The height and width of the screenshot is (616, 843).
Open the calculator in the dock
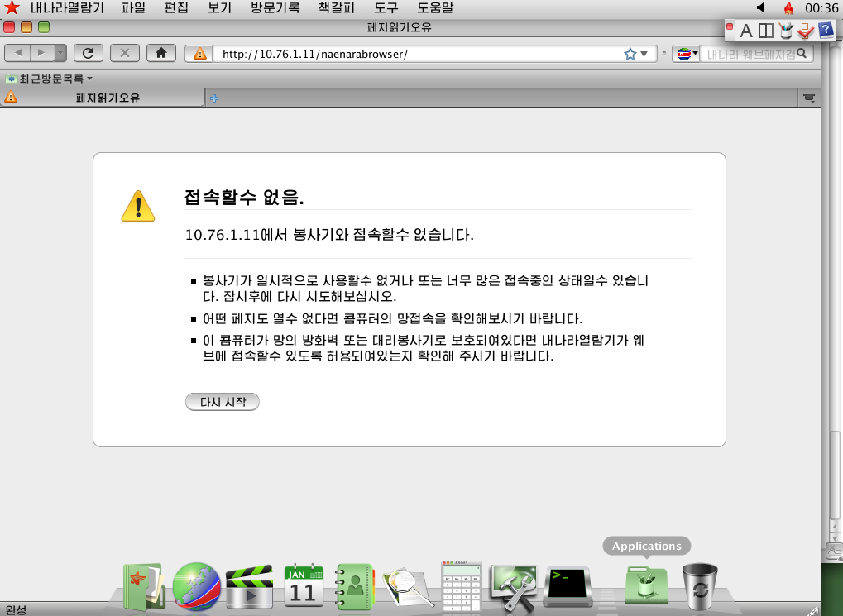pyautogui.click(x=461, y=586)
